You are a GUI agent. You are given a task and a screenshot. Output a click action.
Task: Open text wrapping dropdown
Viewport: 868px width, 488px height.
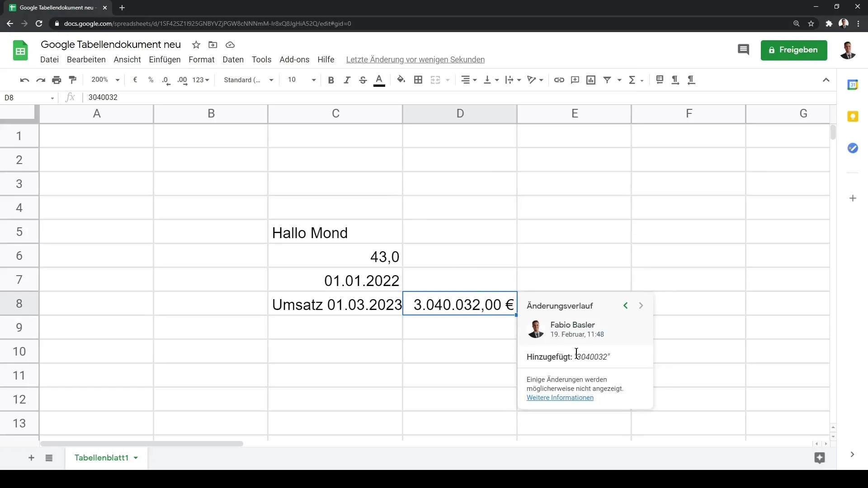tap(513, 80)
